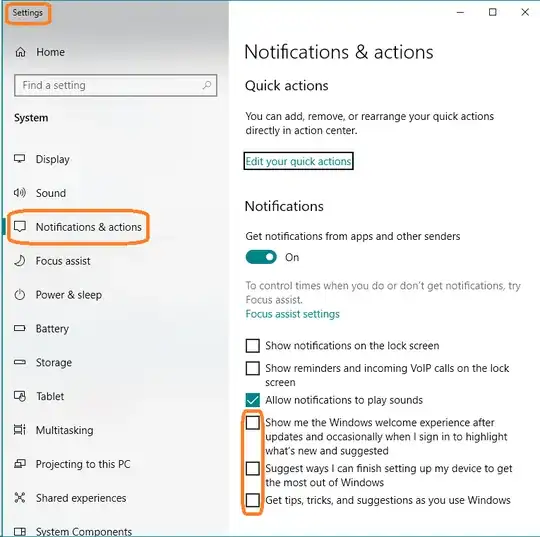Screen dimensions: 540x537
Task: Click the Quick actions heading
Action: [x=287, y=86]
